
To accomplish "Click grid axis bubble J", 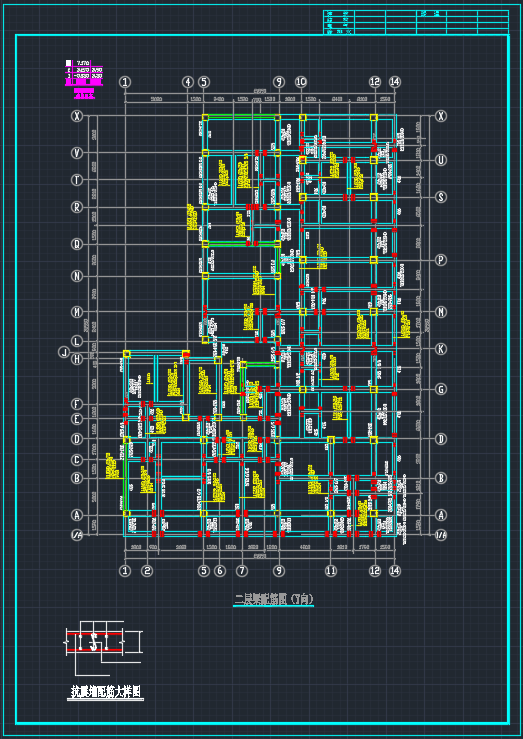I will [x=64, y=352].
